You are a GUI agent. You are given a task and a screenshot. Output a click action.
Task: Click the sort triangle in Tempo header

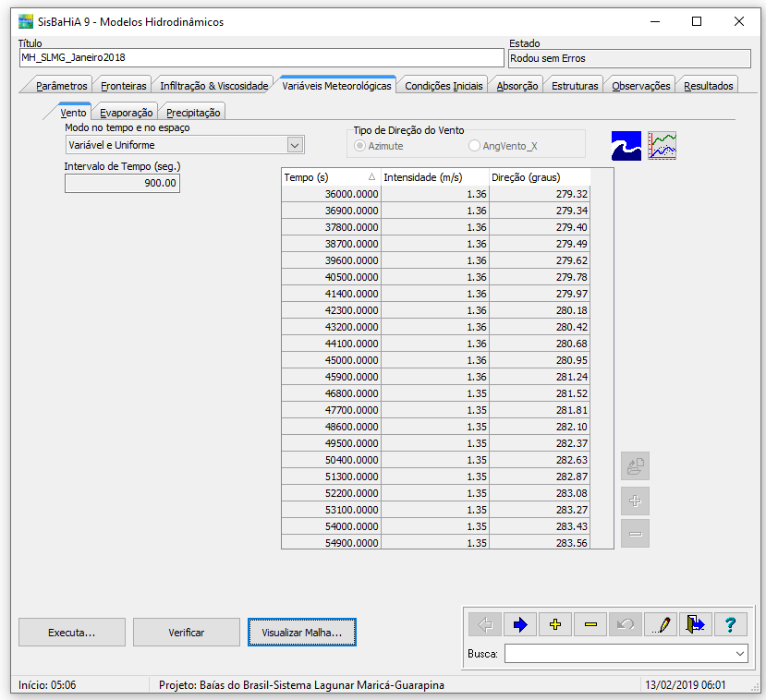click(x=371, y=176)
